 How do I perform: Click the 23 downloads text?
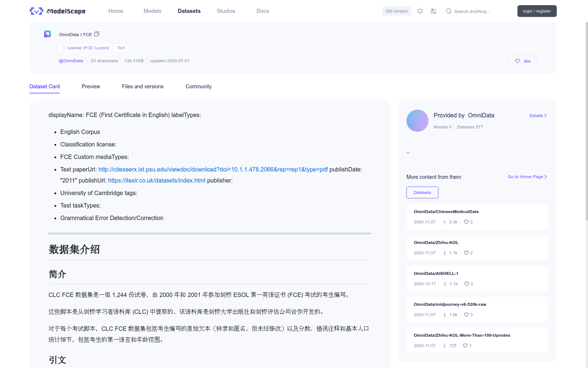(x=104, y=61)
